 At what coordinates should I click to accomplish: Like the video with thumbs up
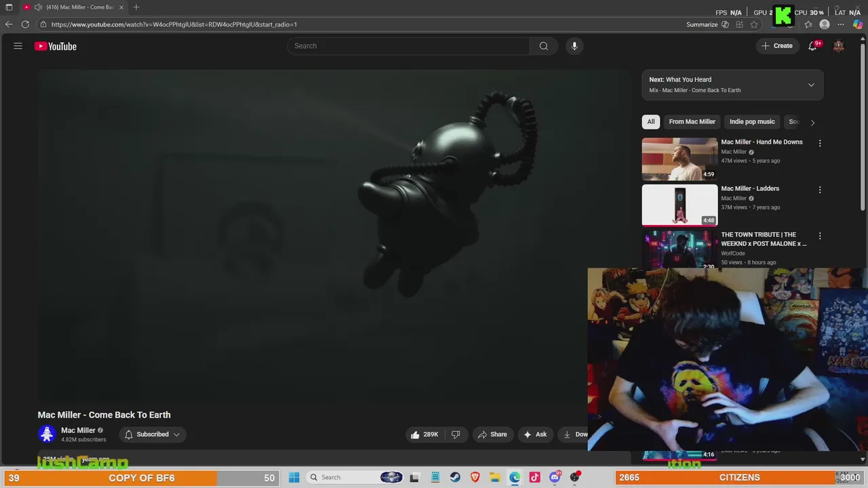click(x=425, y=434)
